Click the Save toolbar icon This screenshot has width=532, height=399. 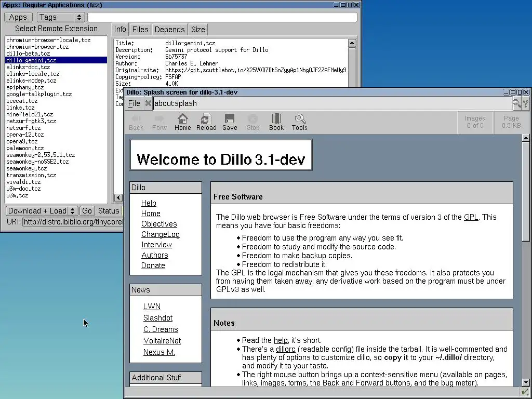tap(230, 122)
